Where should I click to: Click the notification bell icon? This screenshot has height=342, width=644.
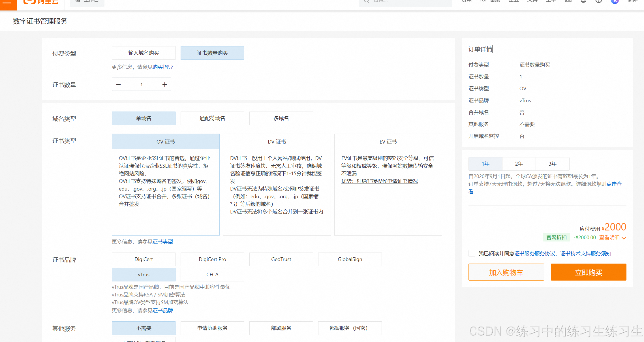pos(583,1)
